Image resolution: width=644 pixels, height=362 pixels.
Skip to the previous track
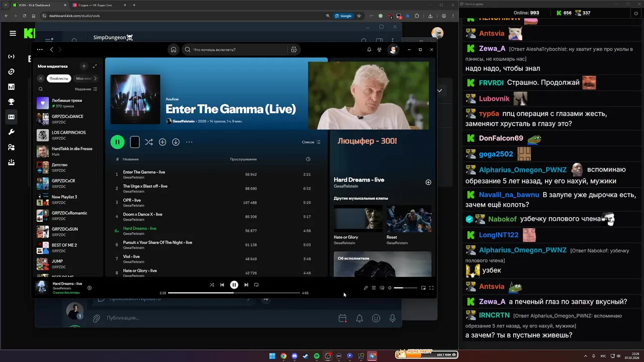click(x=222, y=285)
